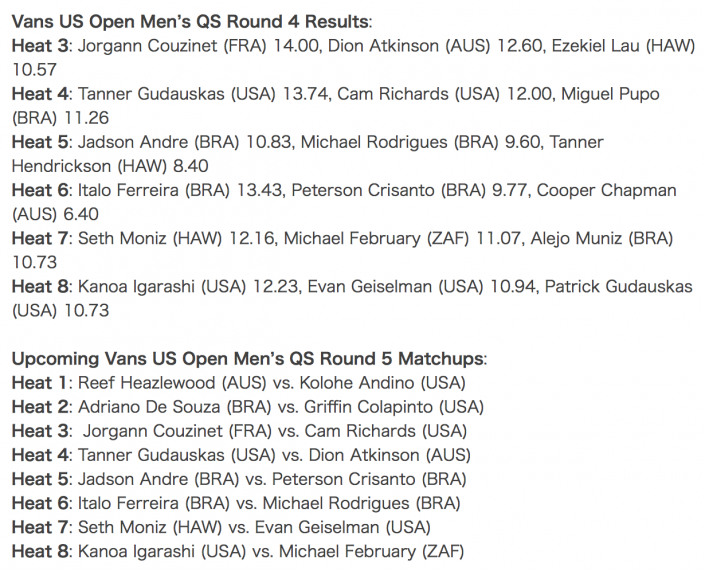Click Jadson Andre 10.83 result
705x571 pixels.
[185, 142]
